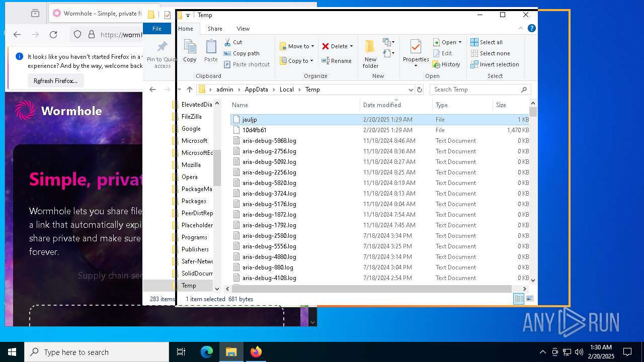The image size is (644, 362).
Task: Click the Local breadcrumb segment
Action: coord(286,89)
